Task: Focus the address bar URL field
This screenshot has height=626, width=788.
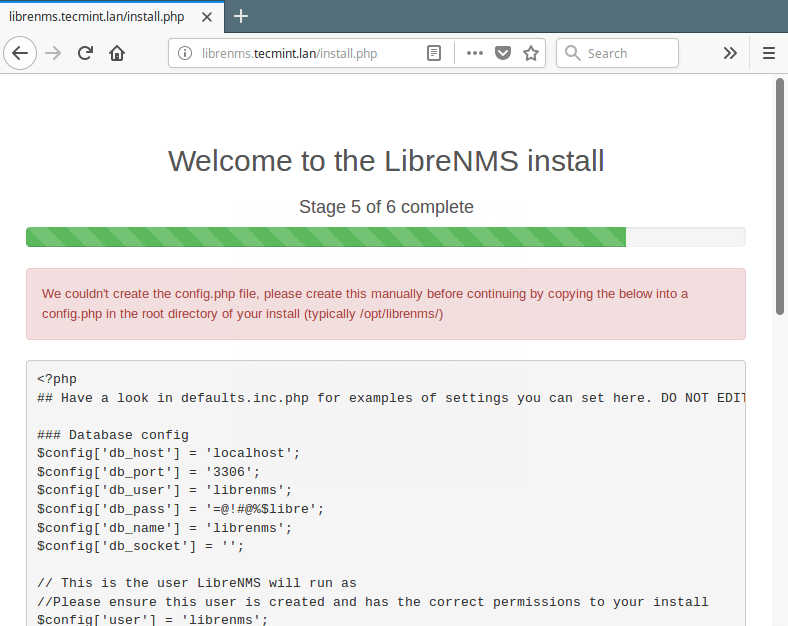Action: click(300, 53)
